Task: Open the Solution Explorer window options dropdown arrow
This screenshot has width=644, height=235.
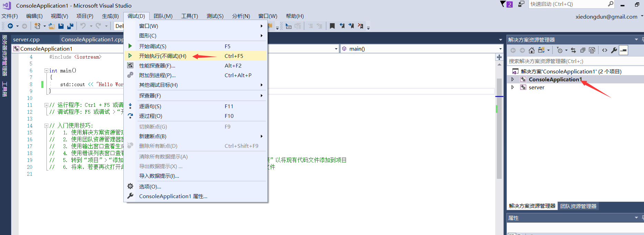Action: pyautogui.click(x=636, y=40)
